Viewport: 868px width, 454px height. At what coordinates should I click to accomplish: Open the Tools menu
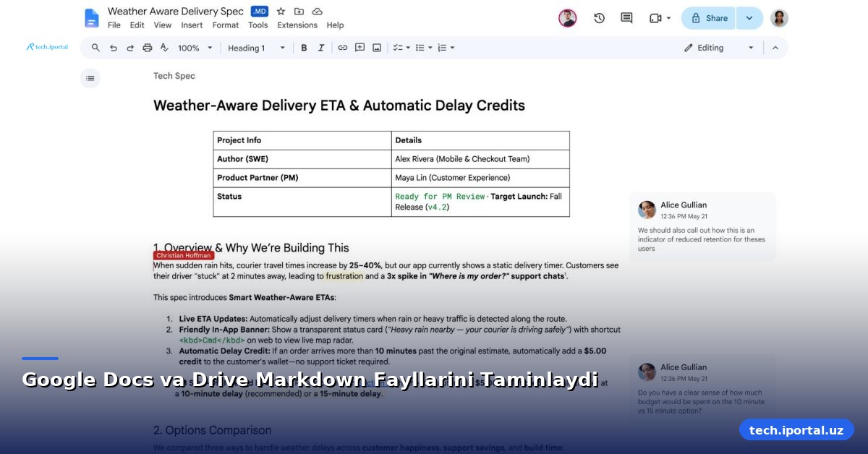(258, 25)
